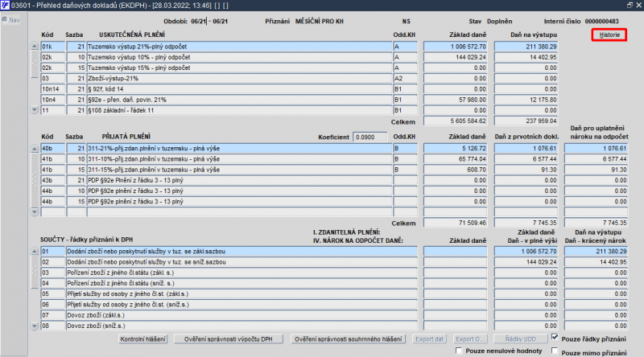Click down arrow of Uskutečněná plnění list

tap(35, 110)
